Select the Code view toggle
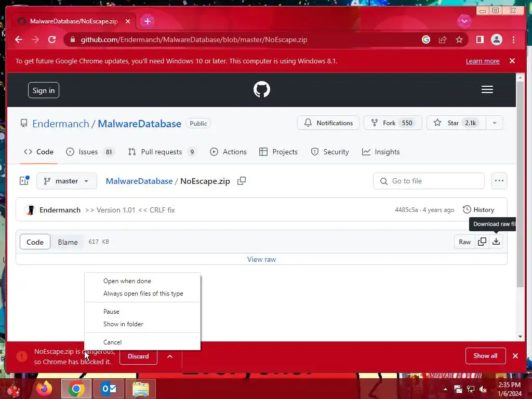The width and height of the screenshot is (532, 399). [x=35, y=242]
